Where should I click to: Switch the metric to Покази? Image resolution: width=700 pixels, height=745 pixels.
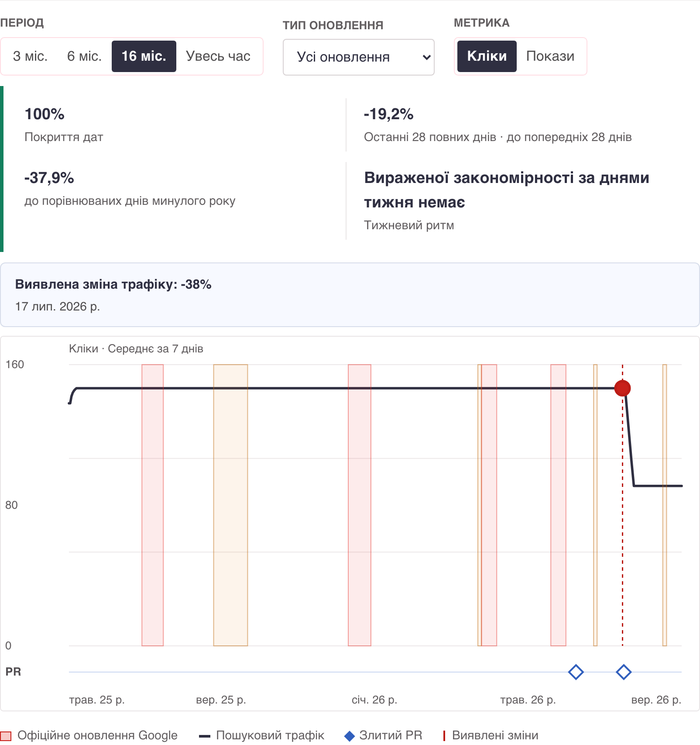coord(550,56)
